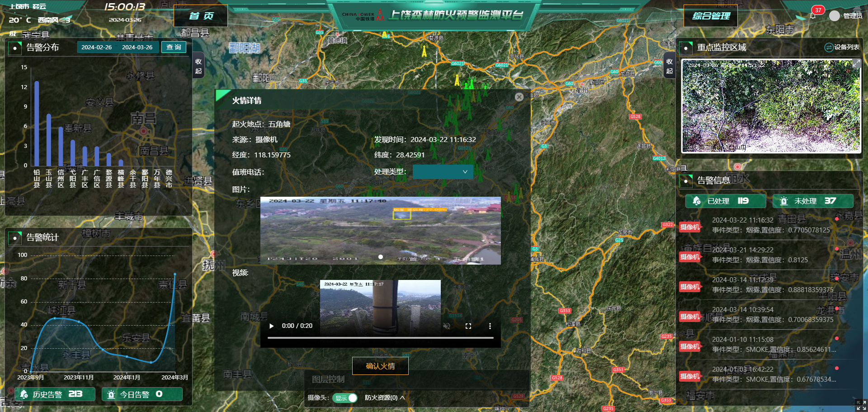Open alert dated 2024-03-21 14:29:22
The height and width of the screenshot is (412, 868).
768,255
